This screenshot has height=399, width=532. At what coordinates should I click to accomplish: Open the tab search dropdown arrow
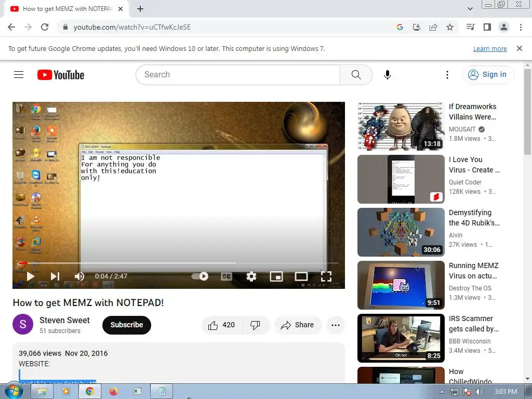pyautogui.click(x=470, y=9)
